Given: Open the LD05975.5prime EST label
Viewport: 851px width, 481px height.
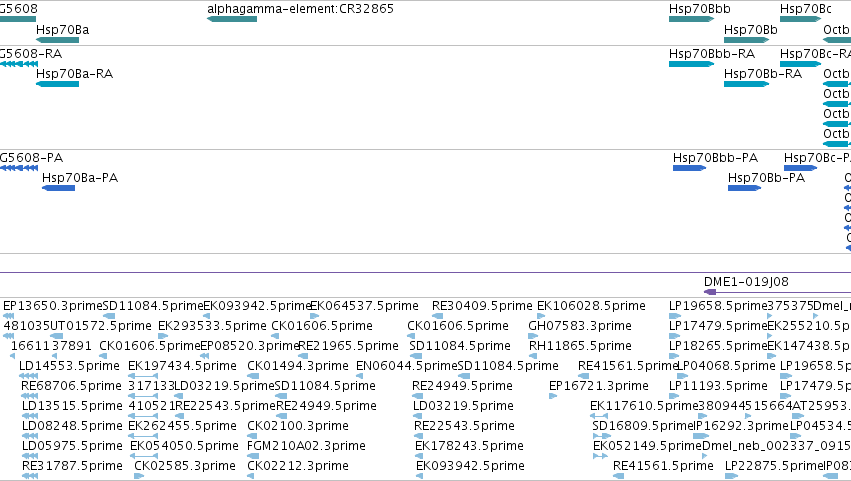Looking at the screenshot, I should (x=72, y=447).
